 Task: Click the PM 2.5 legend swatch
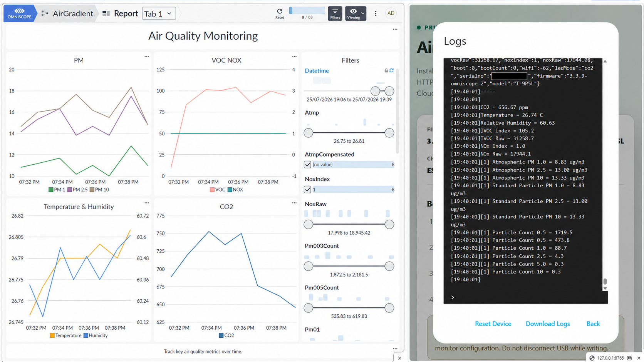pos(70,190)
